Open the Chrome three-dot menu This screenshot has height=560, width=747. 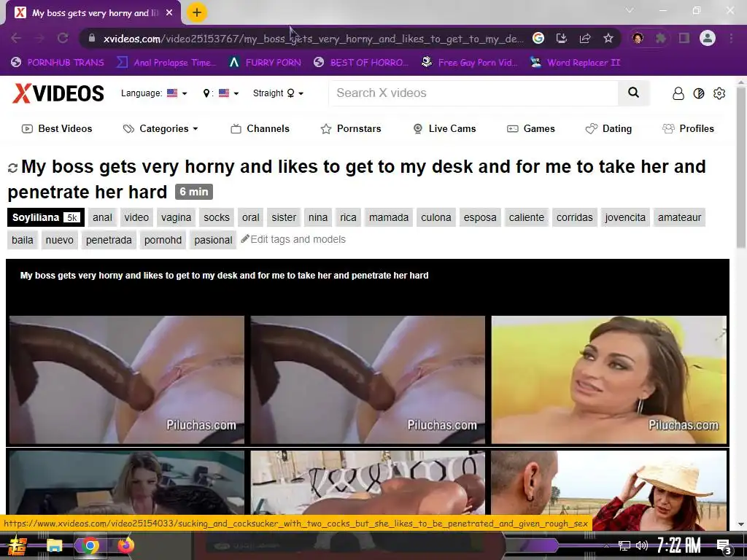[731, 38]
